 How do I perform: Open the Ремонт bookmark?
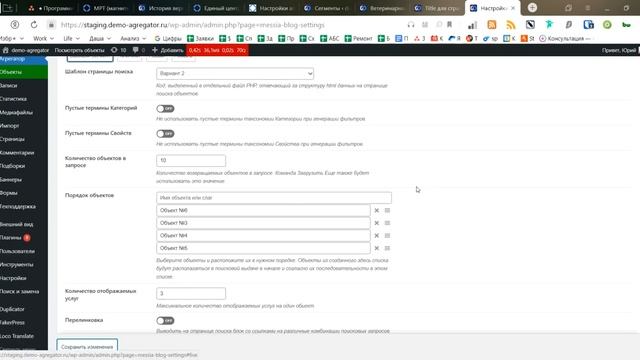359,38
